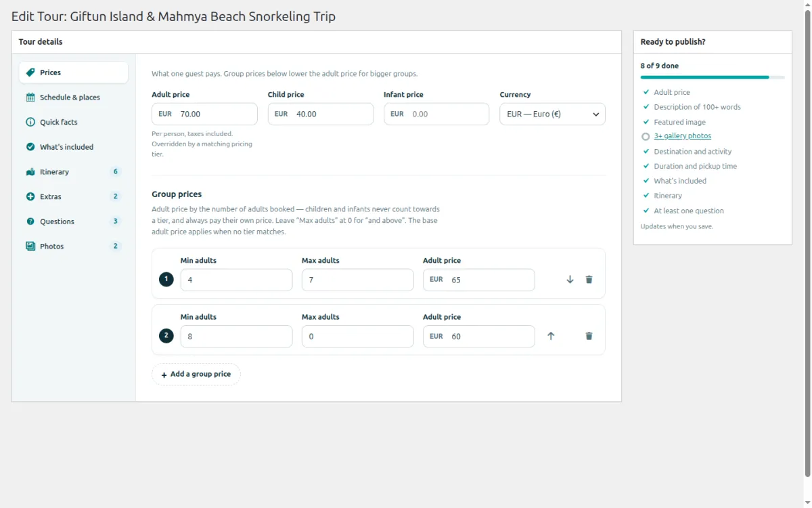Click the publish readiness progress bar
This screenshot has width=812, height=508.
pyautogui.click(x=713, y=77)
